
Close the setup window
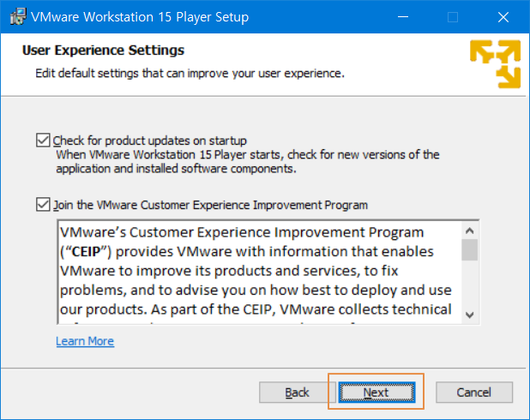point(503,17)
